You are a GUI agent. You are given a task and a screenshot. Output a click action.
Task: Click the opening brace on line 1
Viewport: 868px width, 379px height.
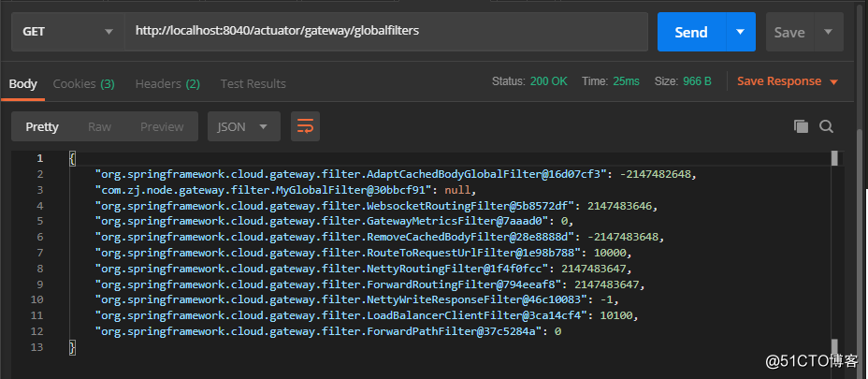(x=72, y=158)
